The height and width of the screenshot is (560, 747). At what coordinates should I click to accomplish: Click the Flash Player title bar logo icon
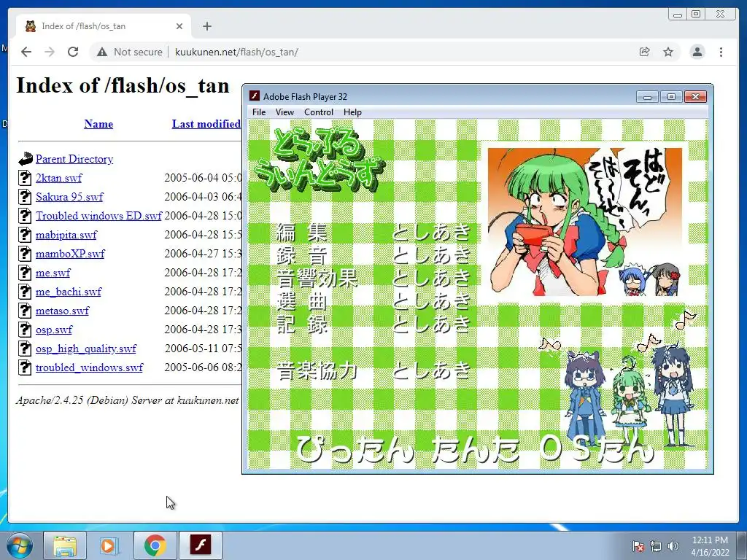tap(255, 96)
